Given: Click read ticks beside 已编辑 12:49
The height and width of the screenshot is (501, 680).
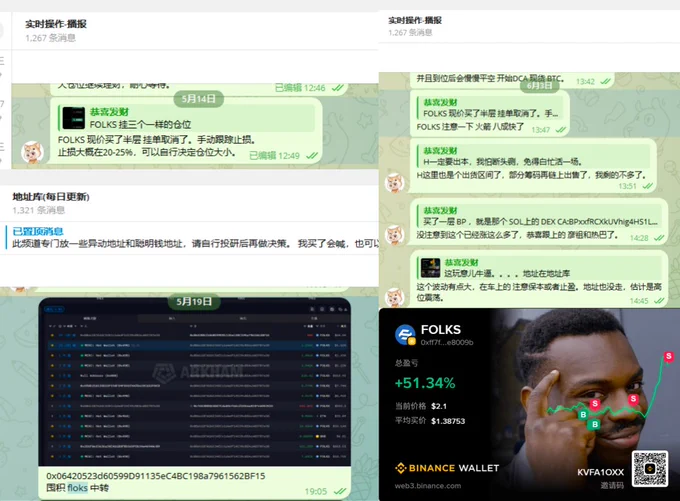Looking at the screenshot, I should (x=312, y=156).
